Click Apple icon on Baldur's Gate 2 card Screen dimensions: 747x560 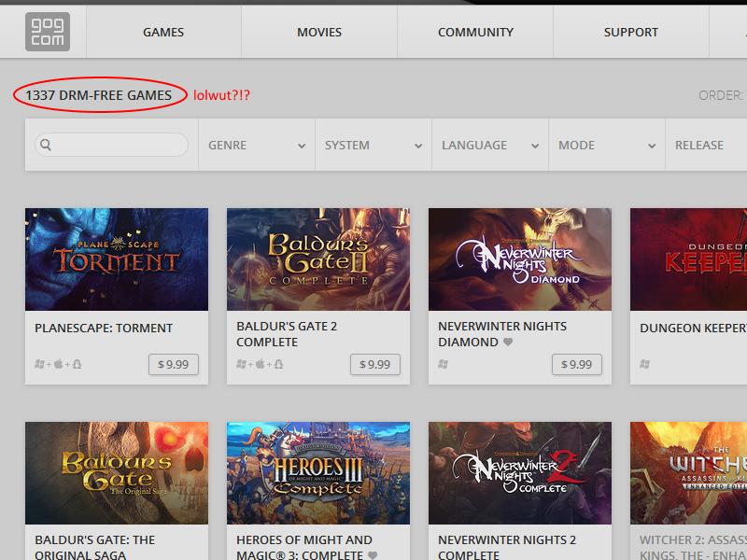(x=261, y=364)
